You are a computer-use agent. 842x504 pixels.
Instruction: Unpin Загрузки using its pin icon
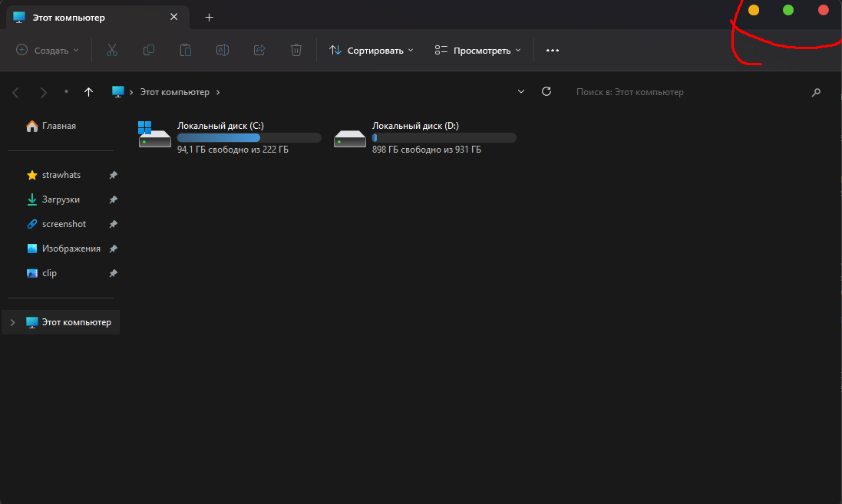(x=114, y=199)
